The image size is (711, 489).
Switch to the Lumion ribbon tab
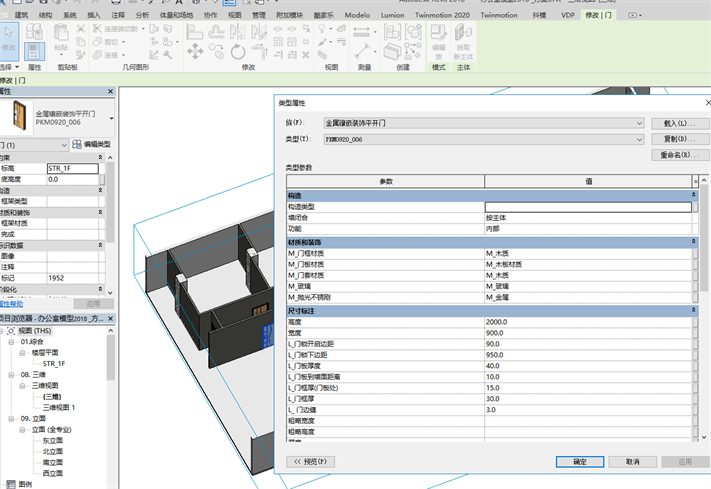pos(392,15)
